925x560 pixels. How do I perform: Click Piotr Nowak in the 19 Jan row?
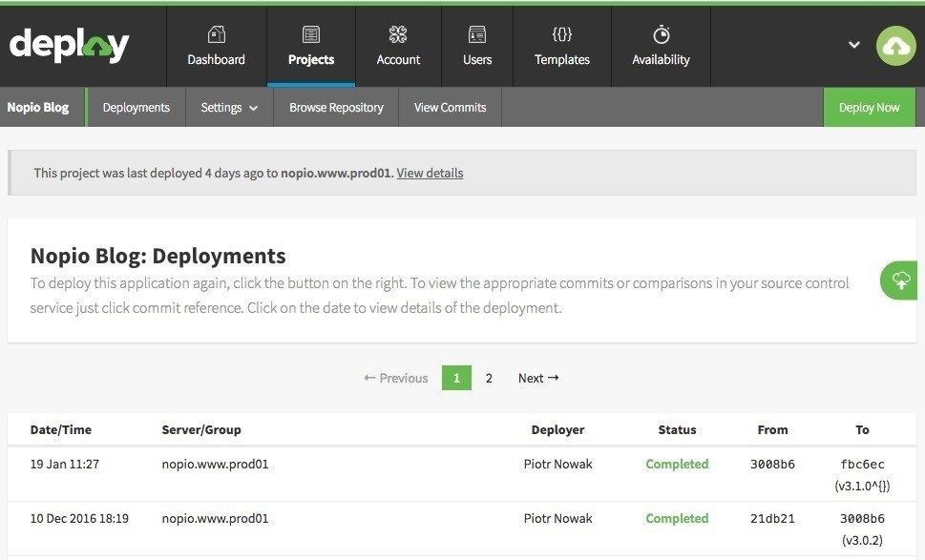557,464
